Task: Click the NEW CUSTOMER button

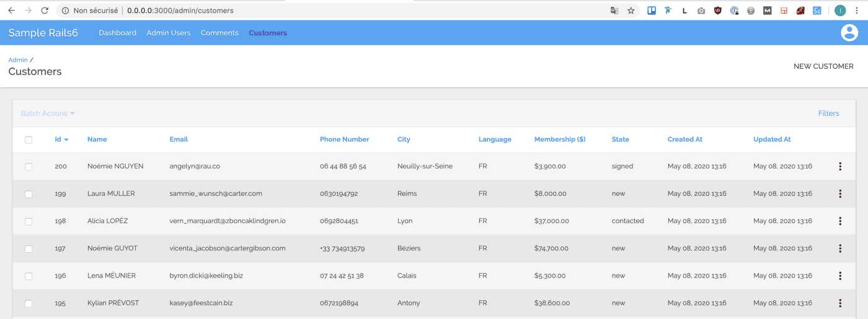Action: (x=823, y=66)
